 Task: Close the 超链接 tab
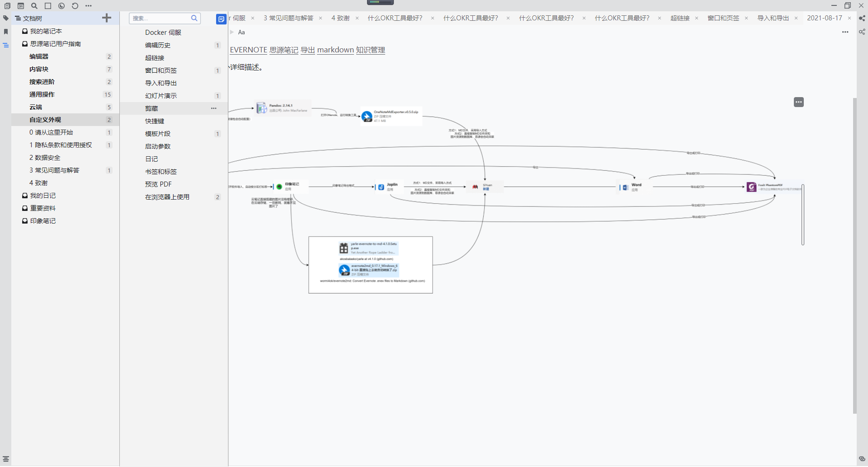coord(697,18)
